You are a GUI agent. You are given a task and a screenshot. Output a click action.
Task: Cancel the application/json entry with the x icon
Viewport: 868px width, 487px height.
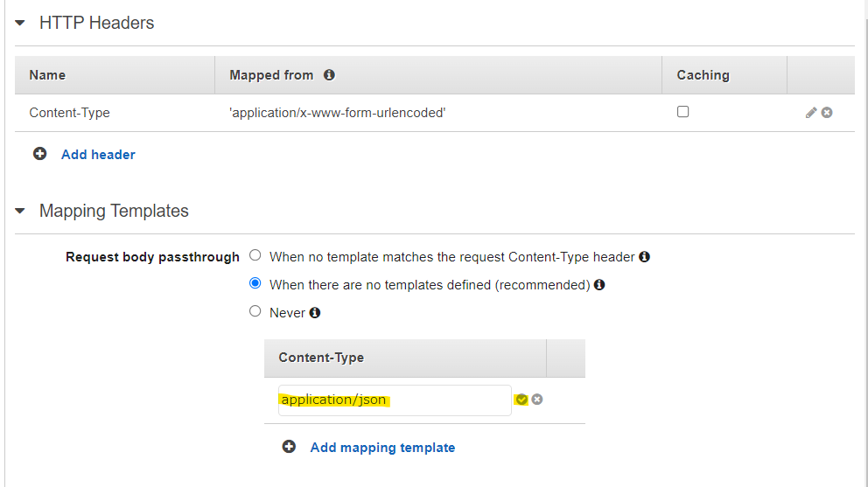537,400
